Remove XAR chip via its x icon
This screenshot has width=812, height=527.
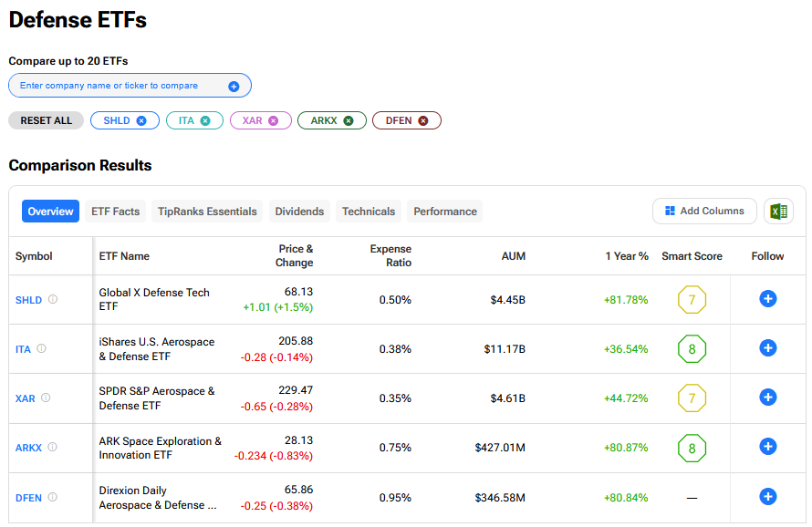274,120
